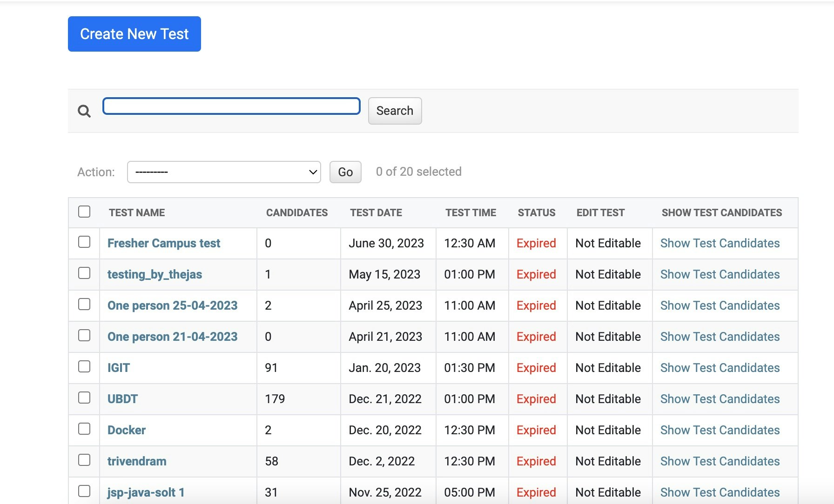Click the TEST NAME column header
The height and width of the screenshot is (504, 834).
coord(137,212)
